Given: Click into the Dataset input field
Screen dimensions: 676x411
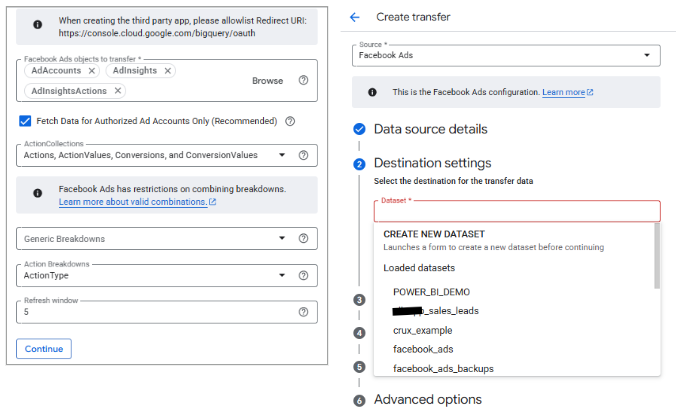Looking at the screenshot, I should pos(516,211).
